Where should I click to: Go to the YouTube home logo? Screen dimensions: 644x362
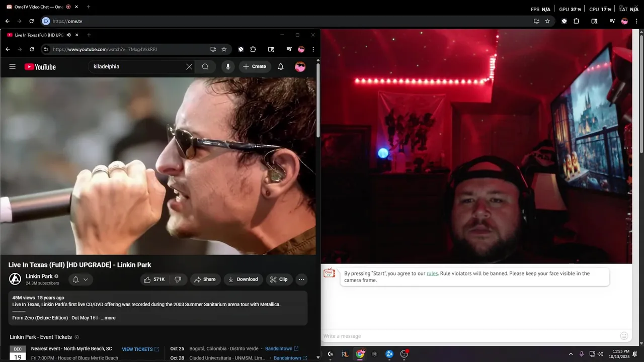tap(40, 67)
